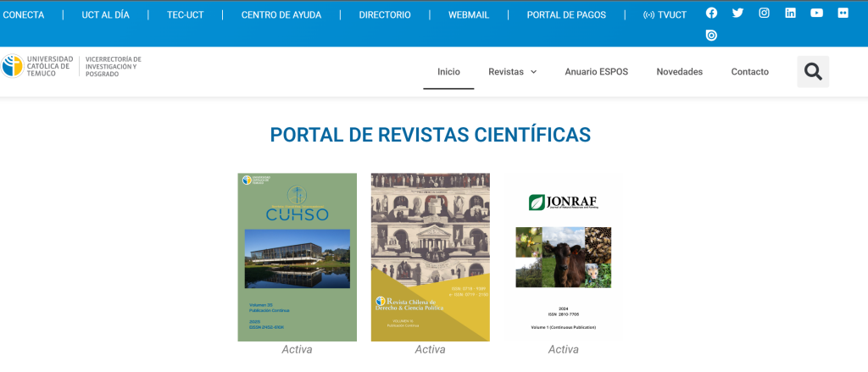Go to Novedades menu item
The height and width of the screenshot is (372, 868).
(x=679, y=71)
